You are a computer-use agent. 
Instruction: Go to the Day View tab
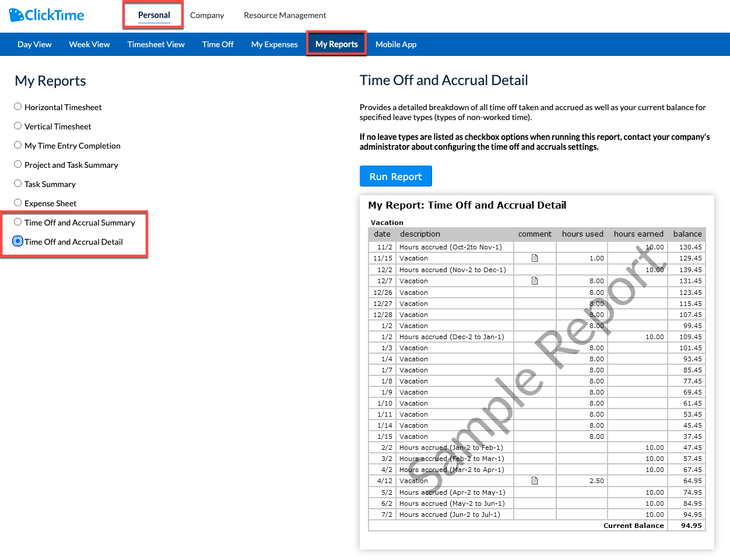(34, 44)
